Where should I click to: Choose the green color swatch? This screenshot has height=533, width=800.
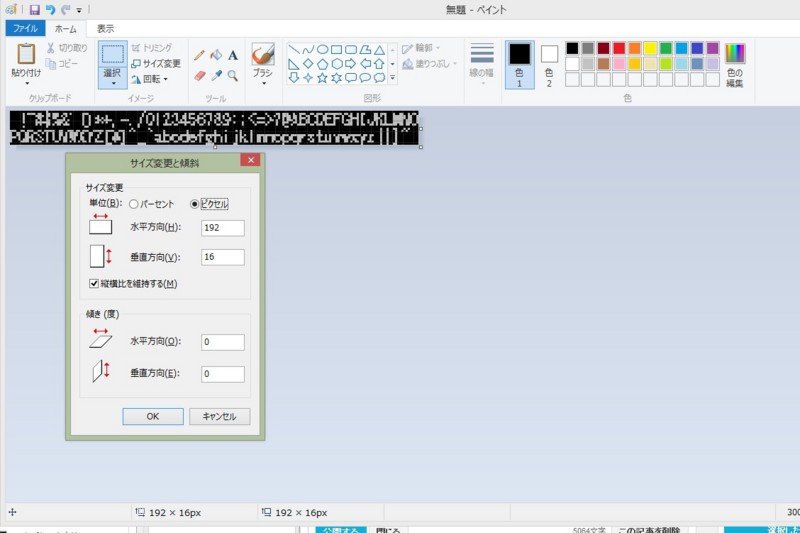[x=666, y=48]
